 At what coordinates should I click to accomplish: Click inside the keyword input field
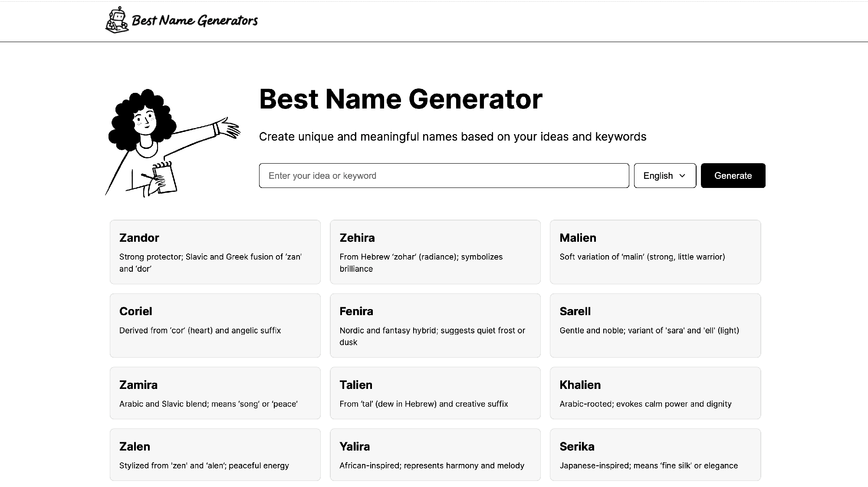tap(443, 175)
